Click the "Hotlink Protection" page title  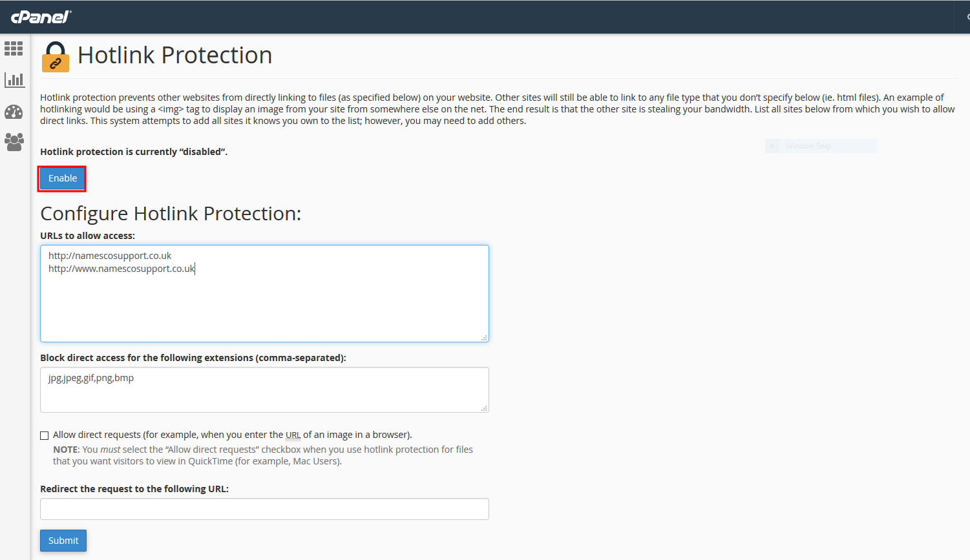tap(174, 56)
